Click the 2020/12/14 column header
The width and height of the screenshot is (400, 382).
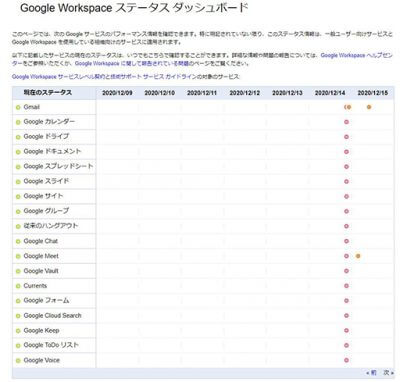click(x=330, y=93)
